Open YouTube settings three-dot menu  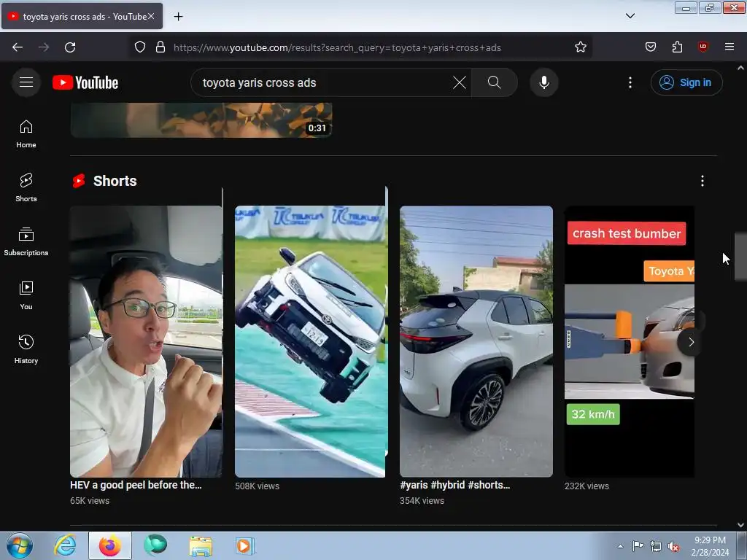point(630,82)
